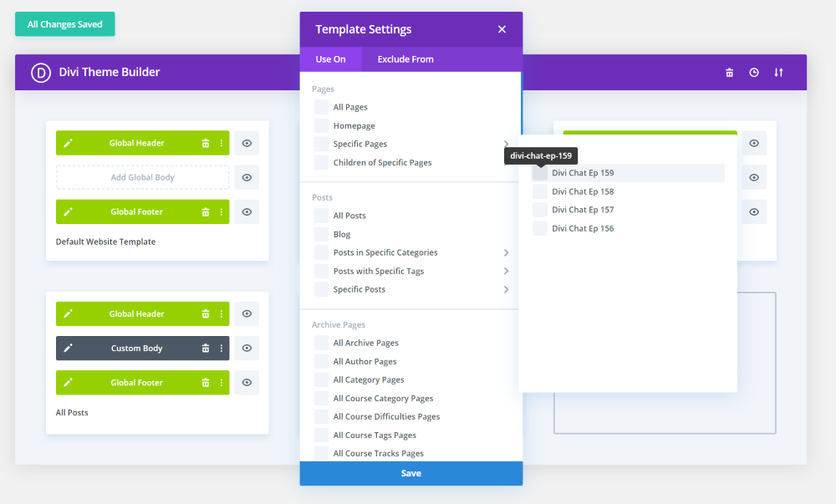
Task: Toggle visibility of bottom row in right template
Action: pos(754,212)
